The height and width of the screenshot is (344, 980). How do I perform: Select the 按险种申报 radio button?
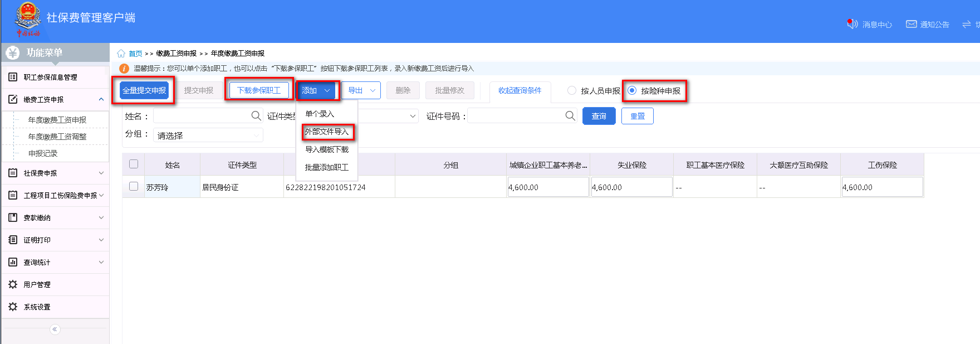(x=632, y=90)
